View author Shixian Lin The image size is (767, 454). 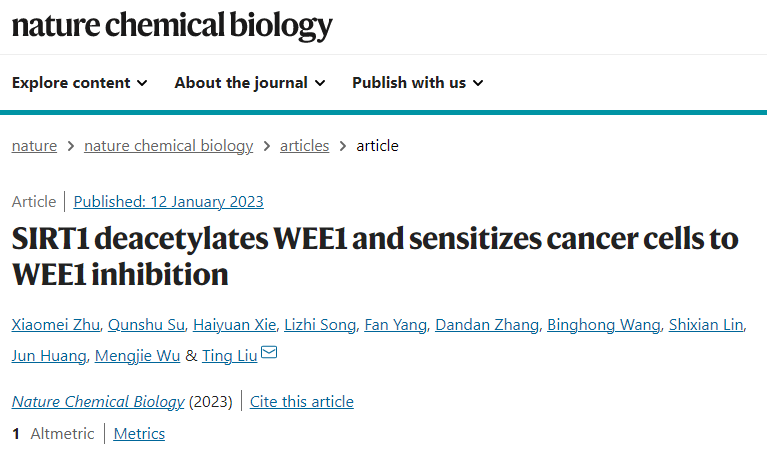pyautogui.click(x=706, y=325)
